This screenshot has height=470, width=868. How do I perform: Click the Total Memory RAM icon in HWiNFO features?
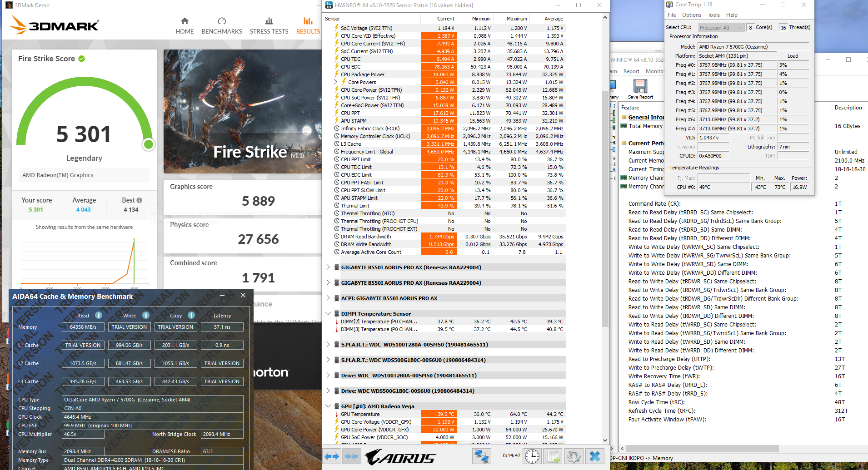coord(624,126)
